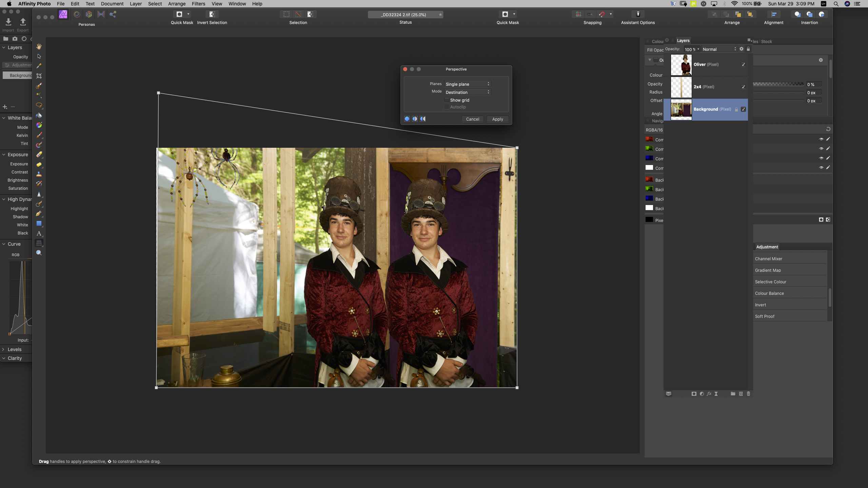Cancel the Perspective dialog
Image resolution: width=868 pixels, height=488 pixels.
point(472,119)
